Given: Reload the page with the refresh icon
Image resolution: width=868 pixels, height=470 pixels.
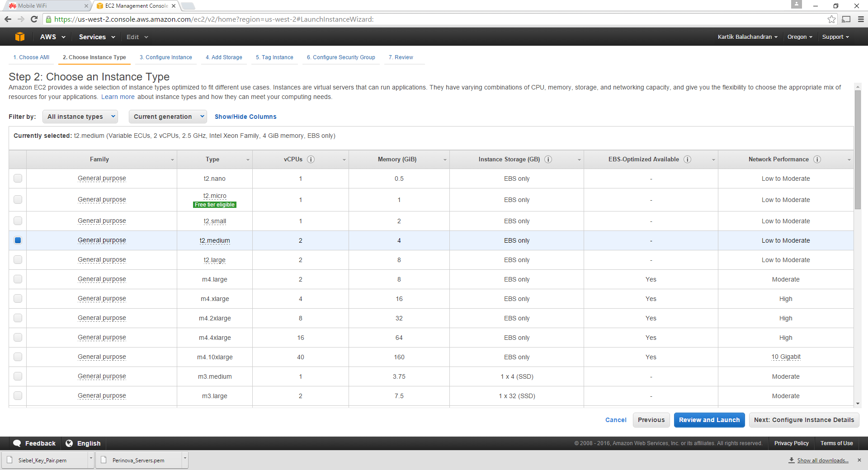Looking at the screenshot, I should tap(34, 19).
